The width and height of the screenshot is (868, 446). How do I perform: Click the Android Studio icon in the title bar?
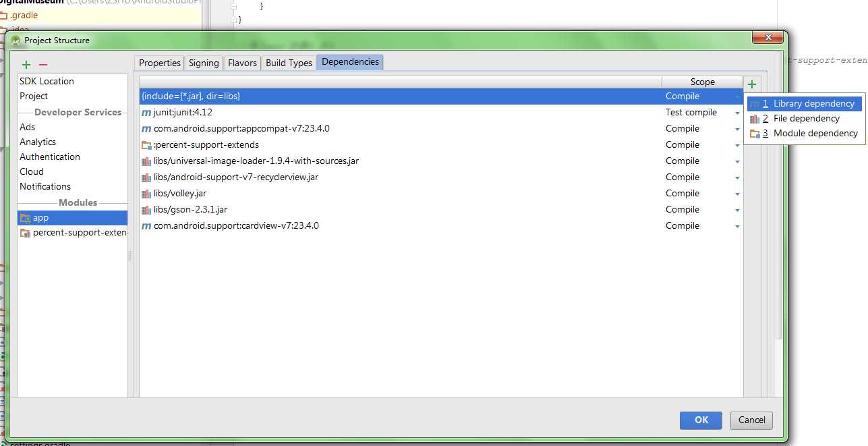(16, 40)
